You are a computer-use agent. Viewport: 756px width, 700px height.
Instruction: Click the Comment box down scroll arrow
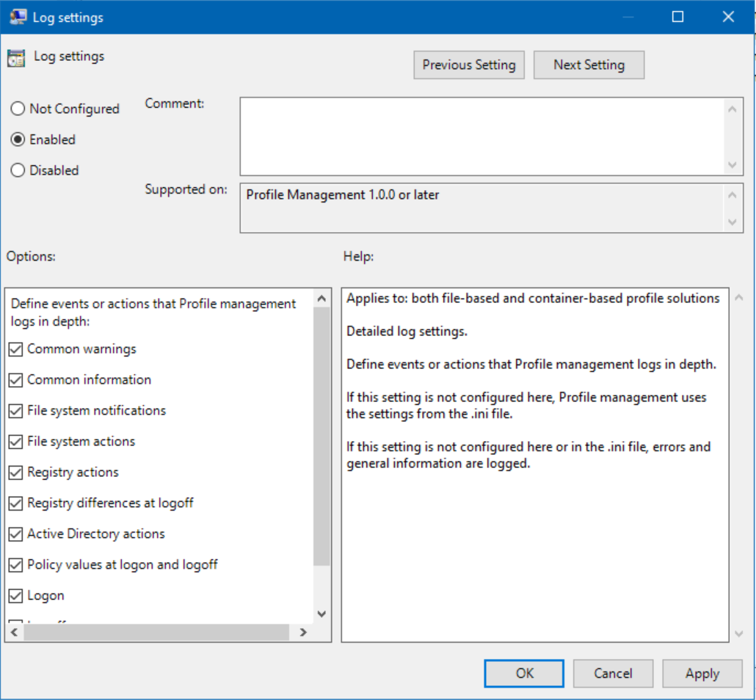tap(733, 165)
